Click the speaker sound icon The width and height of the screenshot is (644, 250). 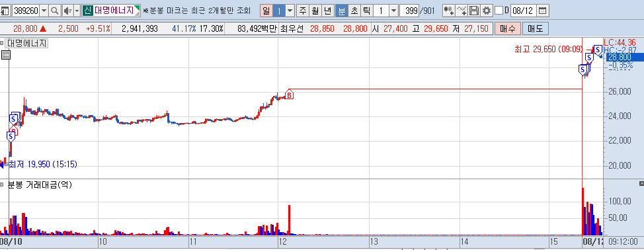click(x=67, y=11)
